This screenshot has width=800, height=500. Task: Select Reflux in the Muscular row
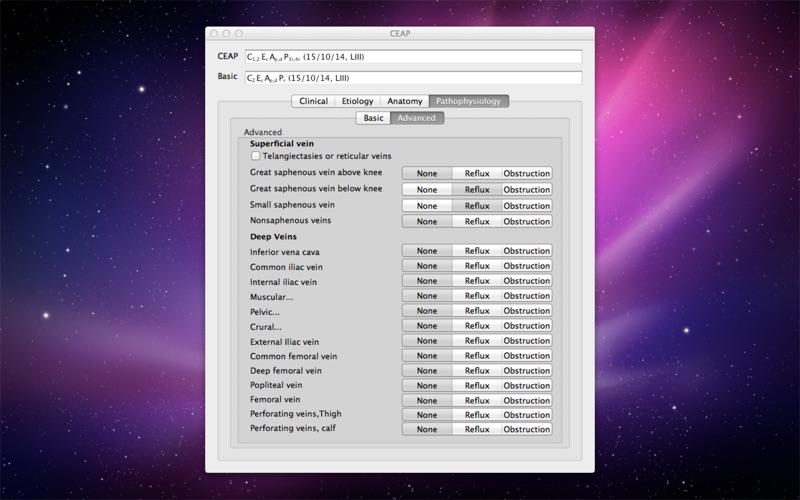pyautogui.click(x=477, y=296)
